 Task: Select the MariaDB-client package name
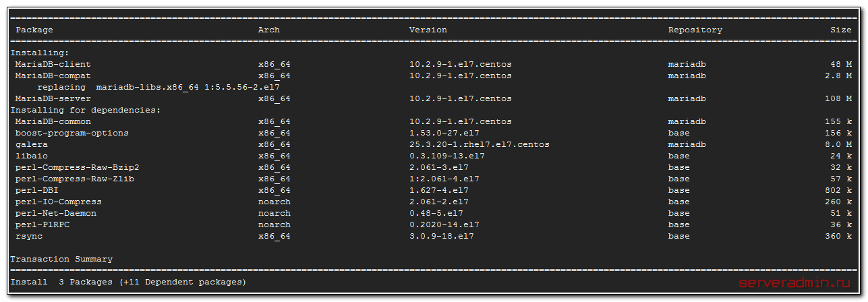pyautogui.click(x=53, y=64)
